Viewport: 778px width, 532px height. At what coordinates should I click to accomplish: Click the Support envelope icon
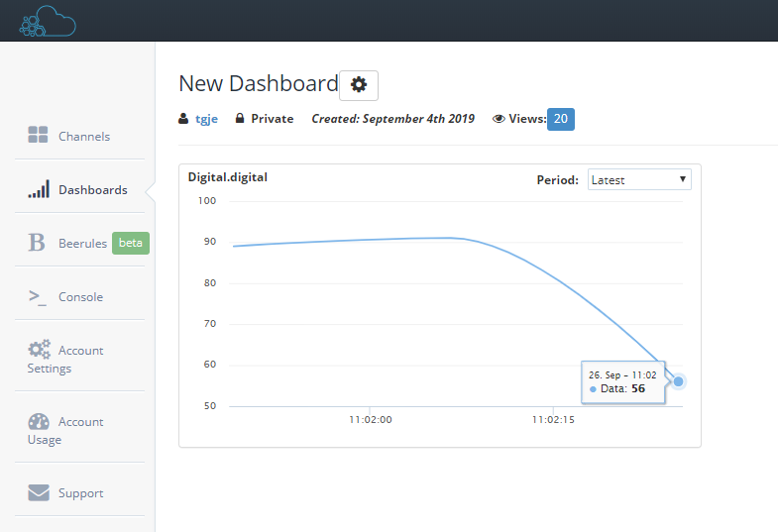tap(38, 492)
